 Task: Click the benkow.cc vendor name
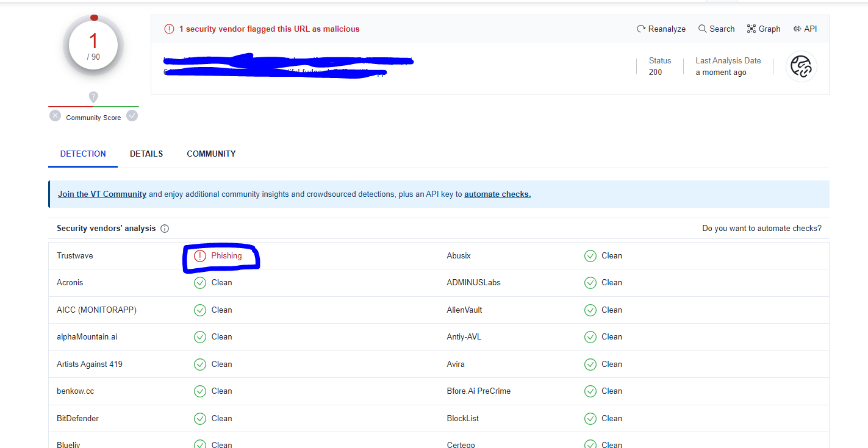tap(76, 391)
